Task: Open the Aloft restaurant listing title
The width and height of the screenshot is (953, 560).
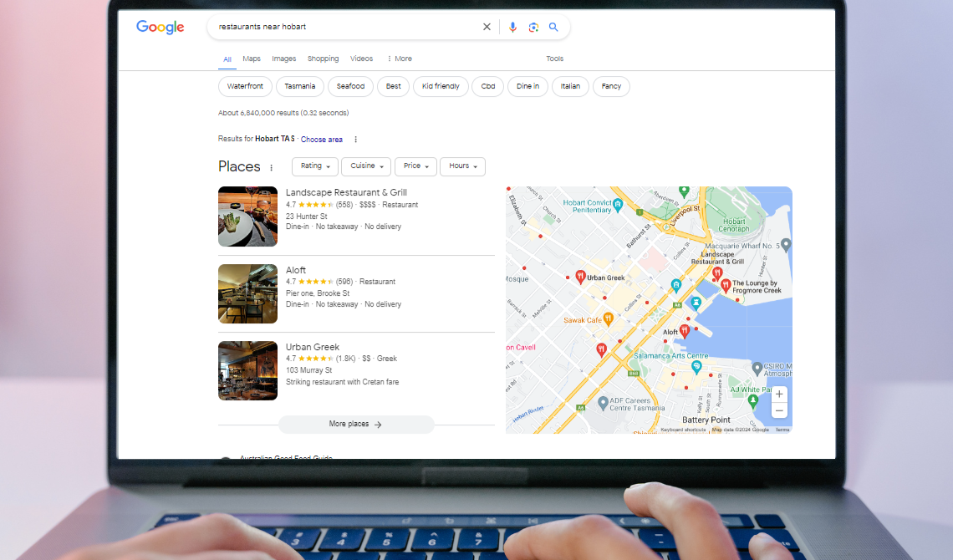Action: tap(296, 270)
